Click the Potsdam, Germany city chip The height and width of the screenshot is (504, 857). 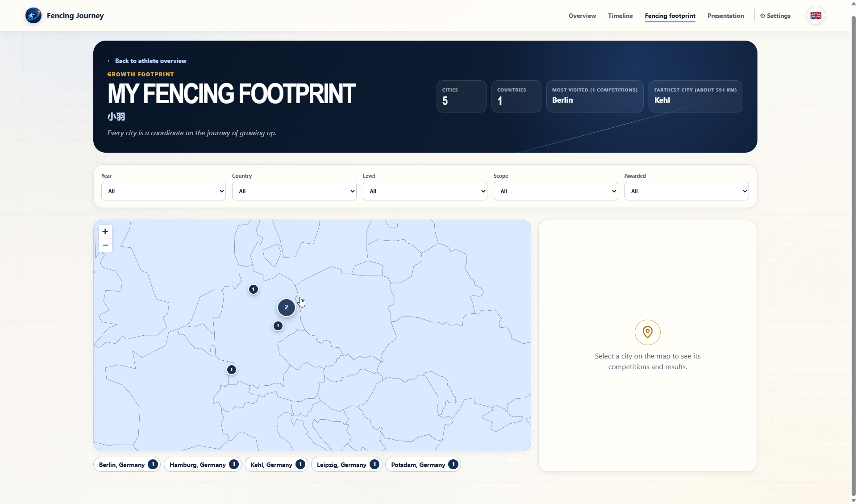click(x=423, y=465)
